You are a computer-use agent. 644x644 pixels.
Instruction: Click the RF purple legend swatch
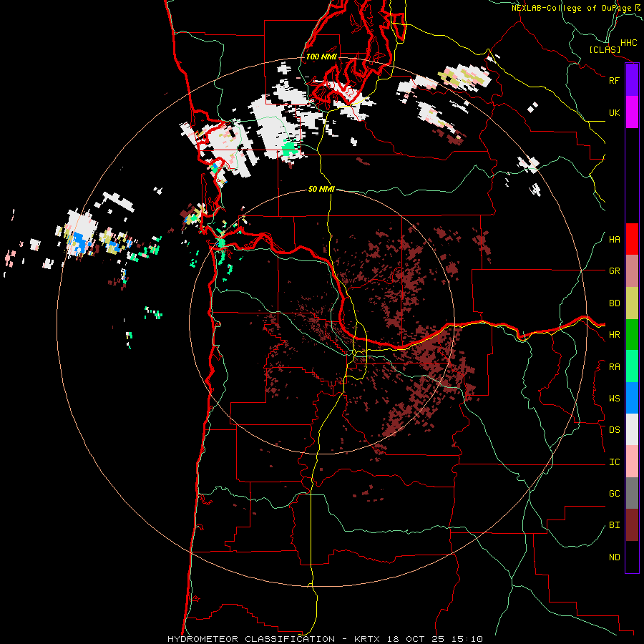632,80
